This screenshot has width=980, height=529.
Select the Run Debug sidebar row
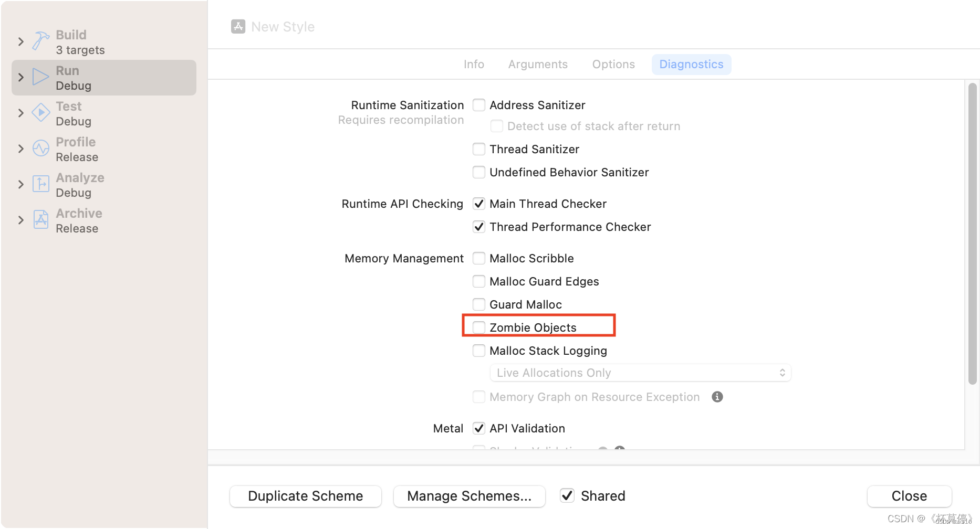(x=104, y=78)
